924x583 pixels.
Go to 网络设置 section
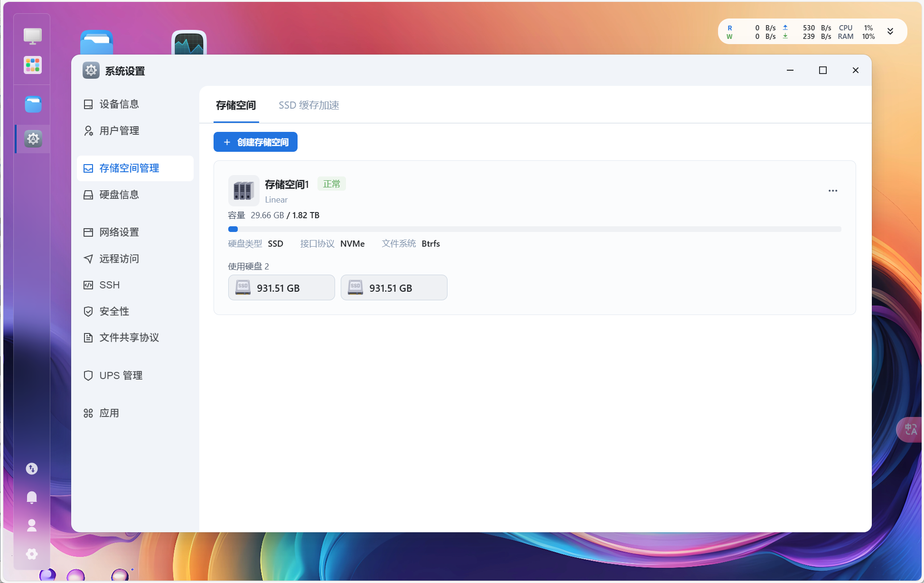pyautogui.click(x=119, y=232)
